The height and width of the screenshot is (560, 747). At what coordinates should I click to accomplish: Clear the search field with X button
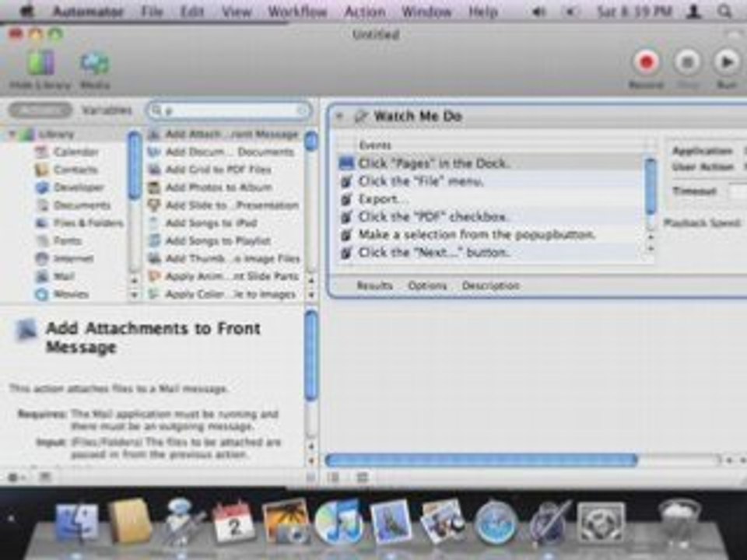coord(302,110)
